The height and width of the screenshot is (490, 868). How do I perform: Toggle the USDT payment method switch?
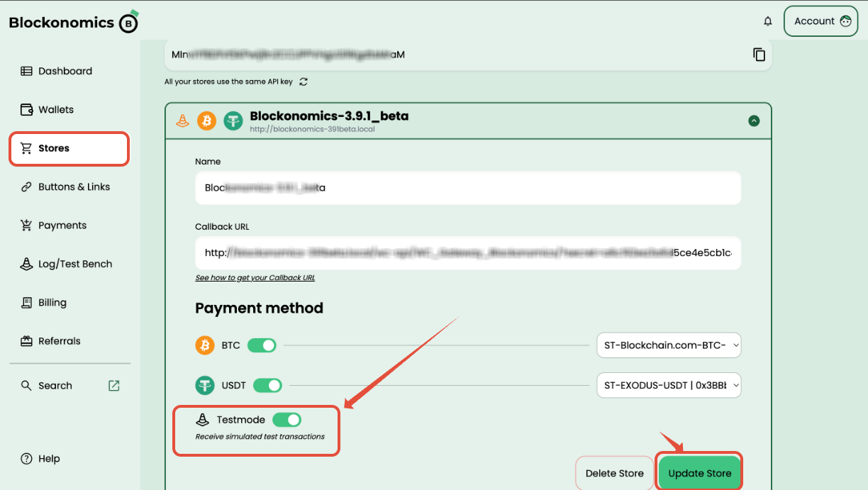pos(267,386)
